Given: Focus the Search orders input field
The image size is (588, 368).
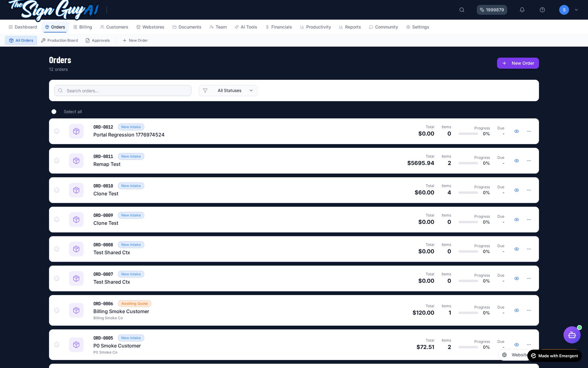Looking at the screenshot, I should tap(123, 90).
